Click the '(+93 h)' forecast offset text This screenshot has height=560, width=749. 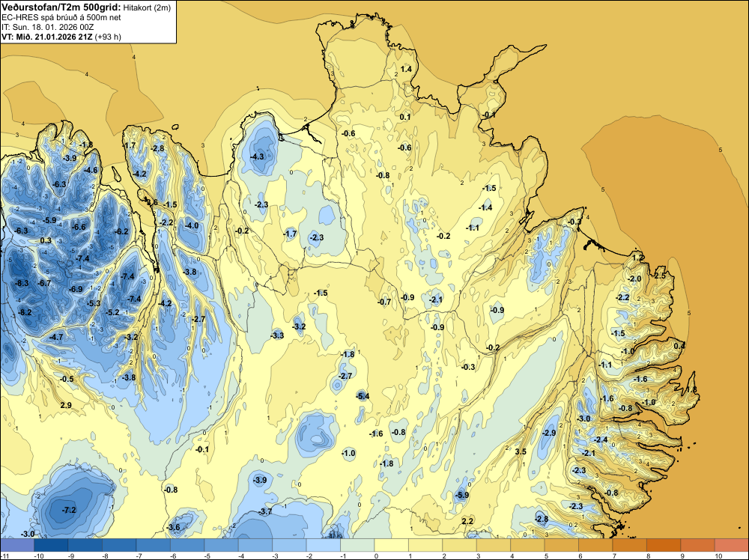click(x=108, y=37)
